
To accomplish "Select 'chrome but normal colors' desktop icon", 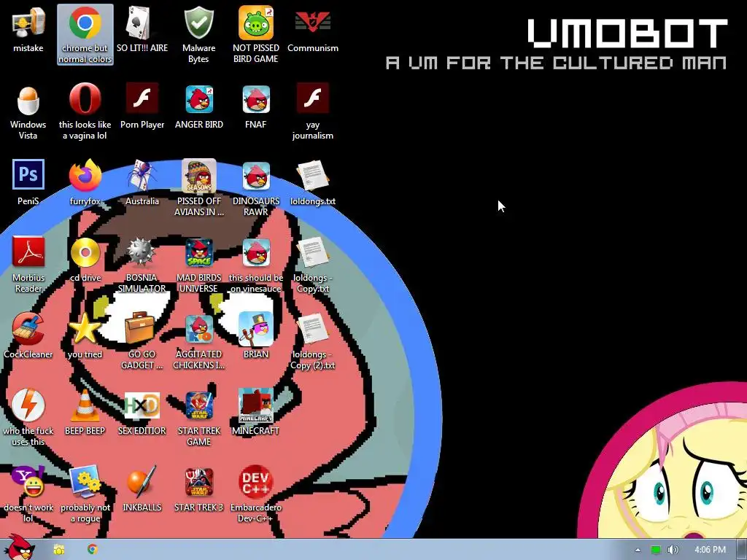I will click(85, 35).
